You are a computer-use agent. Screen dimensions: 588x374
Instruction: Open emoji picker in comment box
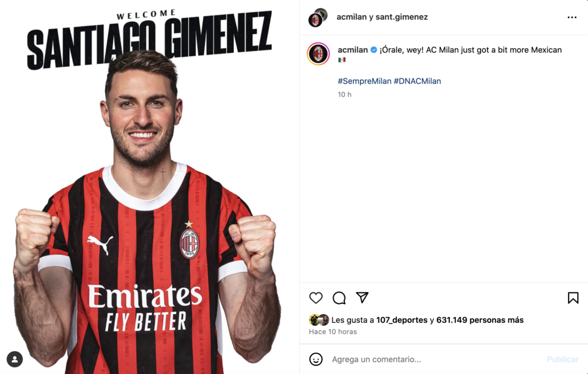(316, 359)
